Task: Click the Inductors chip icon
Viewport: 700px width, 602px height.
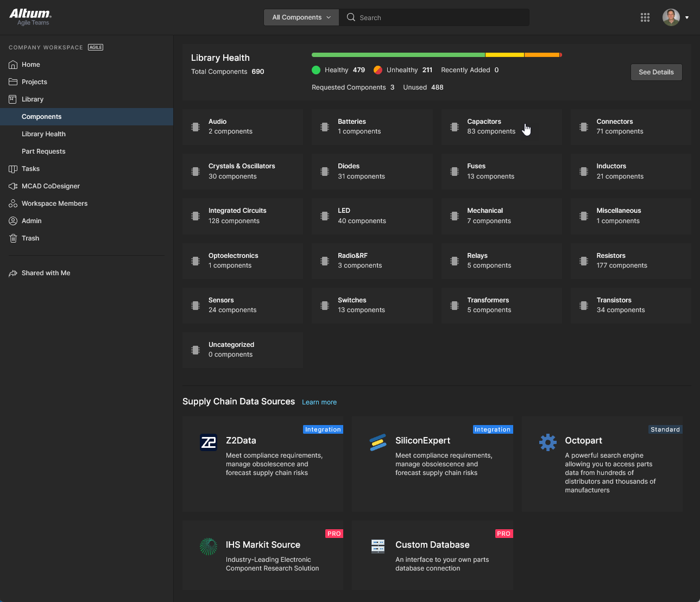Action: point(584,172)
